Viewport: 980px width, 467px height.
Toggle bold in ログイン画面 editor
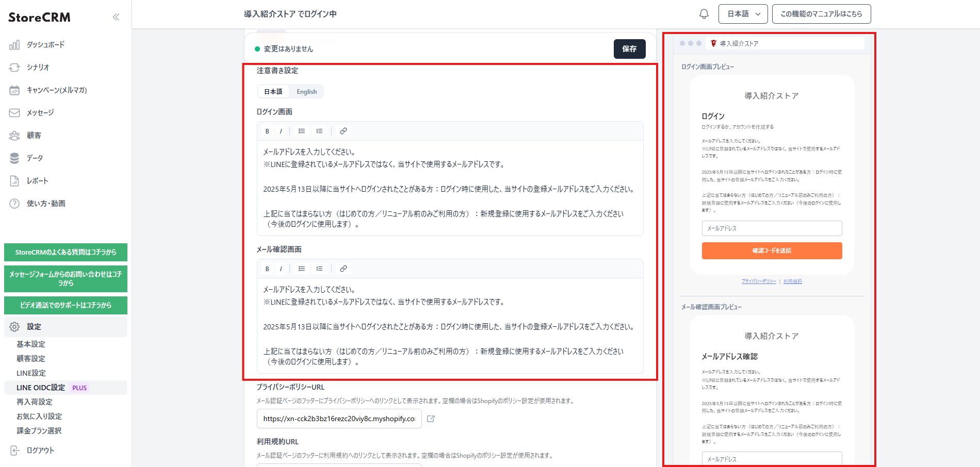click(267, 131)
